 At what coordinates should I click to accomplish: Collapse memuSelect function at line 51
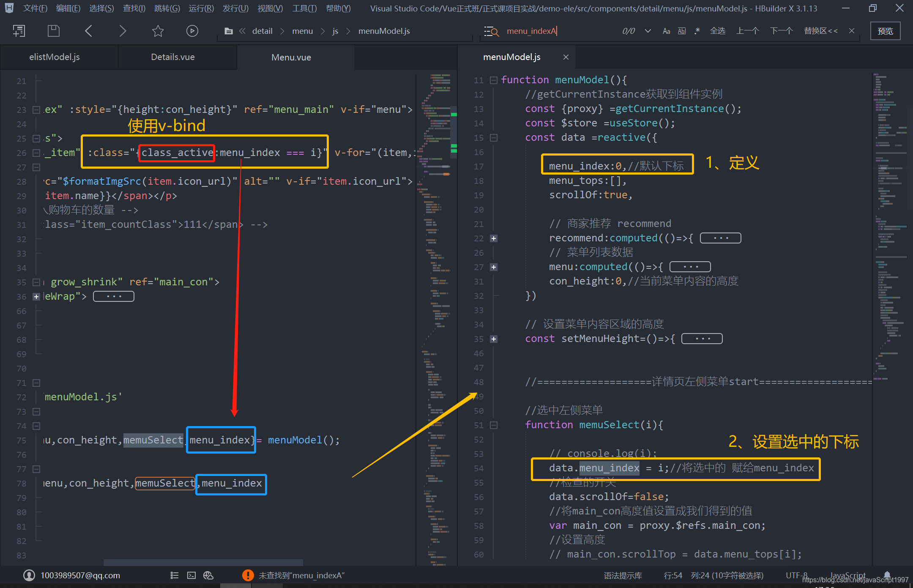pos(493,425)
